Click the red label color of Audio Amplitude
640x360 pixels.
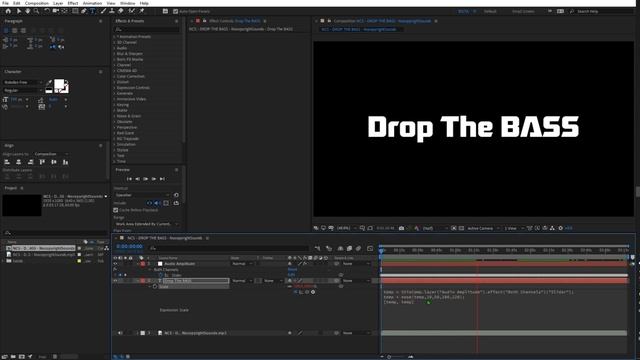(143, 264)
